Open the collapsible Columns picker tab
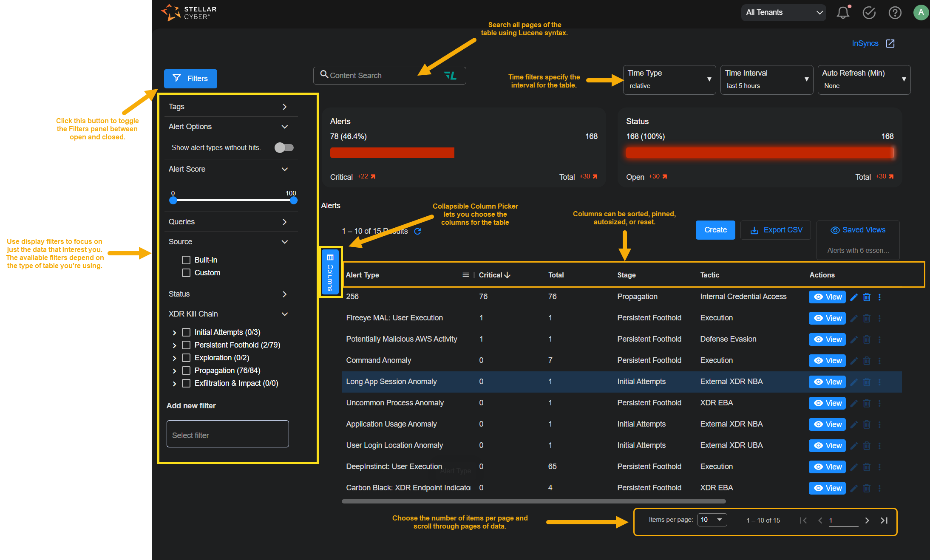 330,272
